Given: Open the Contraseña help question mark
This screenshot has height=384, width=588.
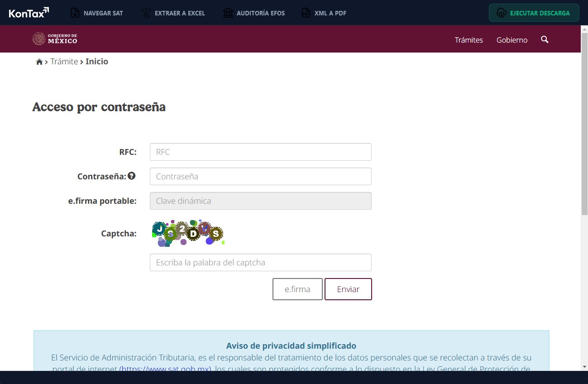Looking at the screenshot, I should coord(131,175).
